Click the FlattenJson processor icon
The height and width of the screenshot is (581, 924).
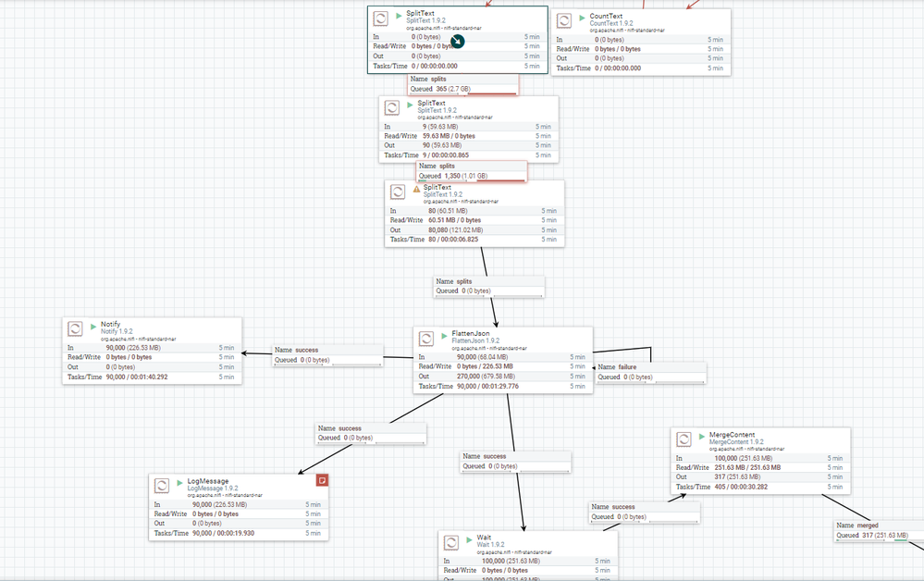click(426, 339)
